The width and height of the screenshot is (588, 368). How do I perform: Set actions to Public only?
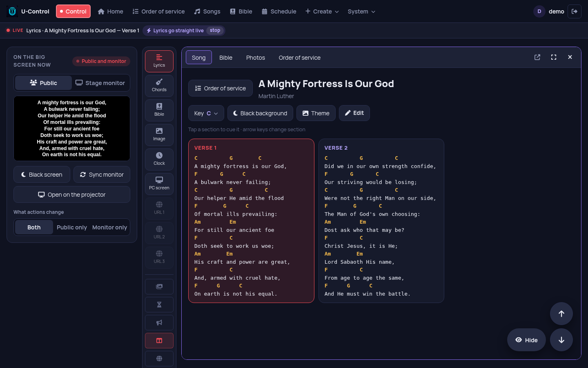72,227
